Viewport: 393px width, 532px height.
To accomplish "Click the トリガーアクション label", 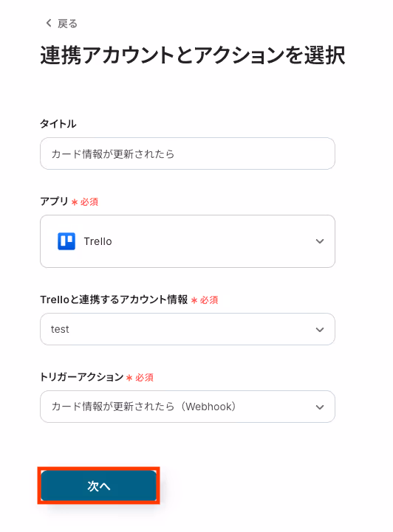I will (81, 377).
